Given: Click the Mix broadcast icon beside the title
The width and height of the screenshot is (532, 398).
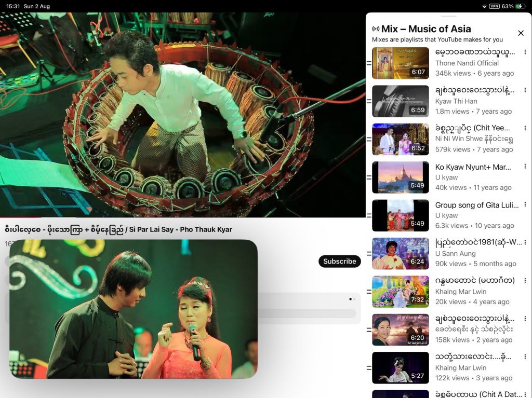Looking at the screenshot, I should tap(376, 29).
